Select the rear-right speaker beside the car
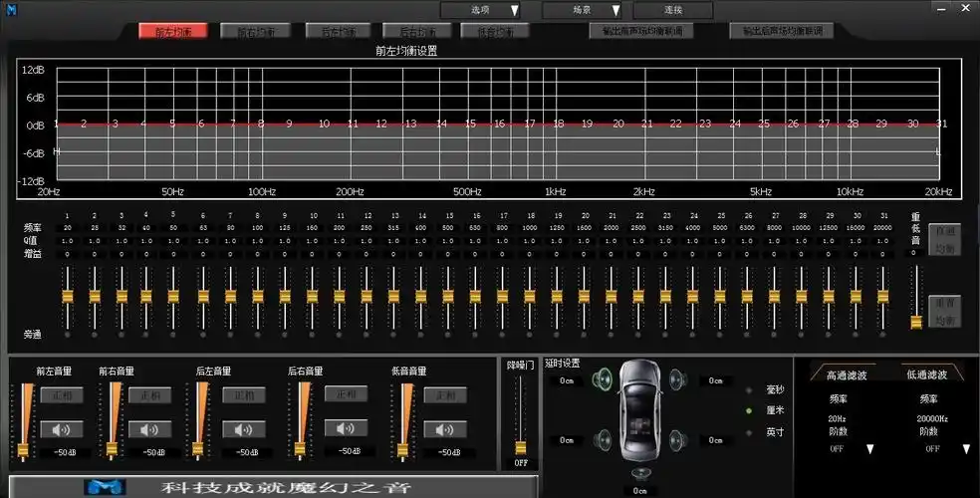980x498 pixels. 678,439
